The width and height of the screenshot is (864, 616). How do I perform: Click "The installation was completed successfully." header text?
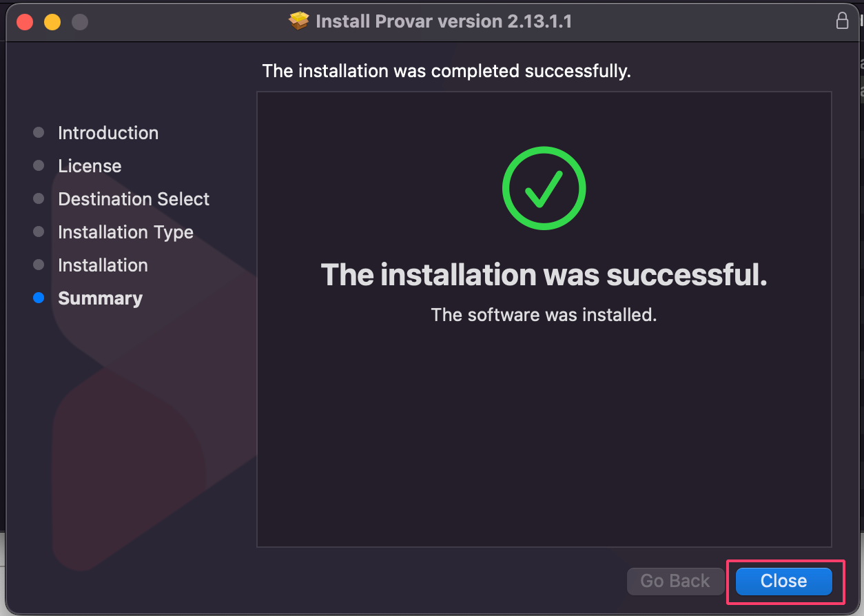point(446,71)
